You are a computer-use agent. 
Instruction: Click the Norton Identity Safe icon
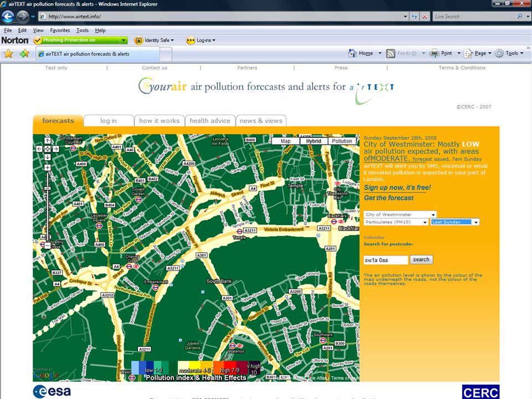(x=139, y=40)
